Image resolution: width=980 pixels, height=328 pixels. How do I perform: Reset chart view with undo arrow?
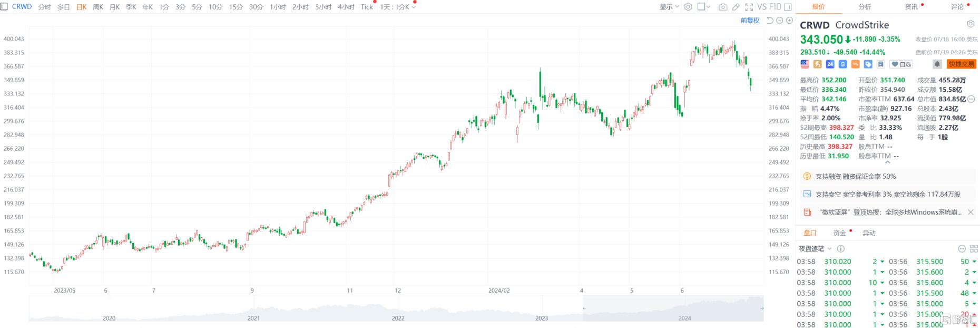pyautogui.click(x=770, y=21)
